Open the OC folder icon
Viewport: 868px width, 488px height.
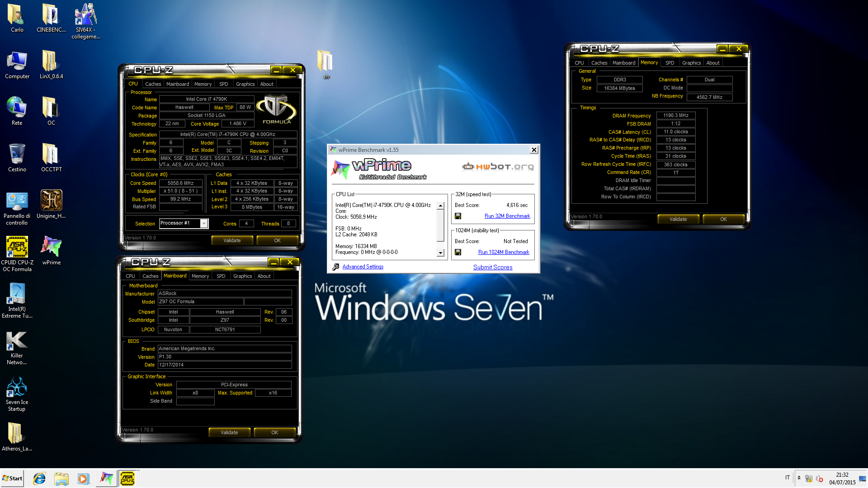tap(51, 111)
